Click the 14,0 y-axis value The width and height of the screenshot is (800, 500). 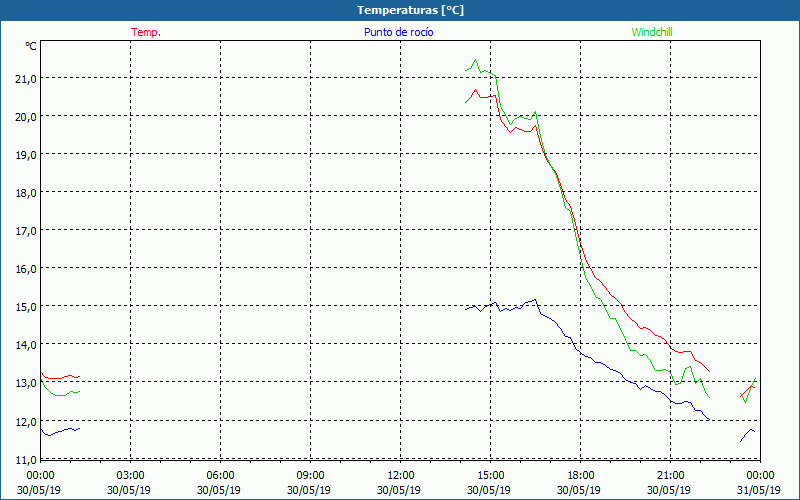tap(26, 345)
